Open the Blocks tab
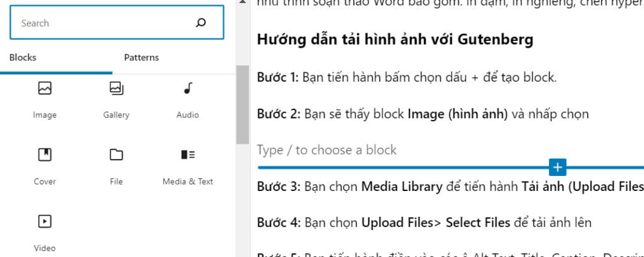 tap(23, 57)
